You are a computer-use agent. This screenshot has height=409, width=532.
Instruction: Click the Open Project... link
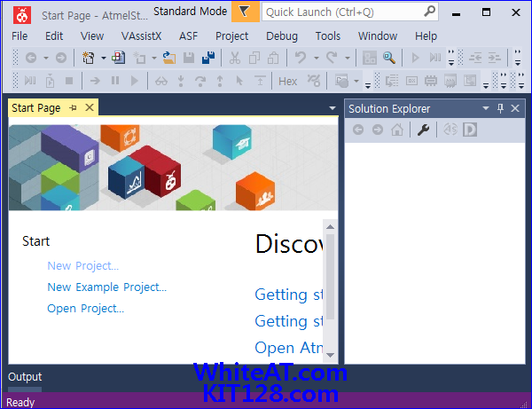(85, 309)
